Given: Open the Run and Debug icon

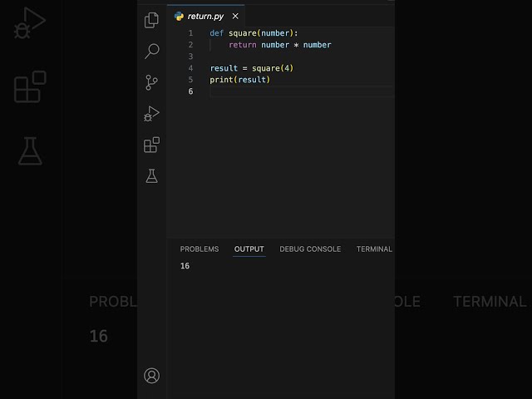Looking at the screenshot, I should point(151,114).
